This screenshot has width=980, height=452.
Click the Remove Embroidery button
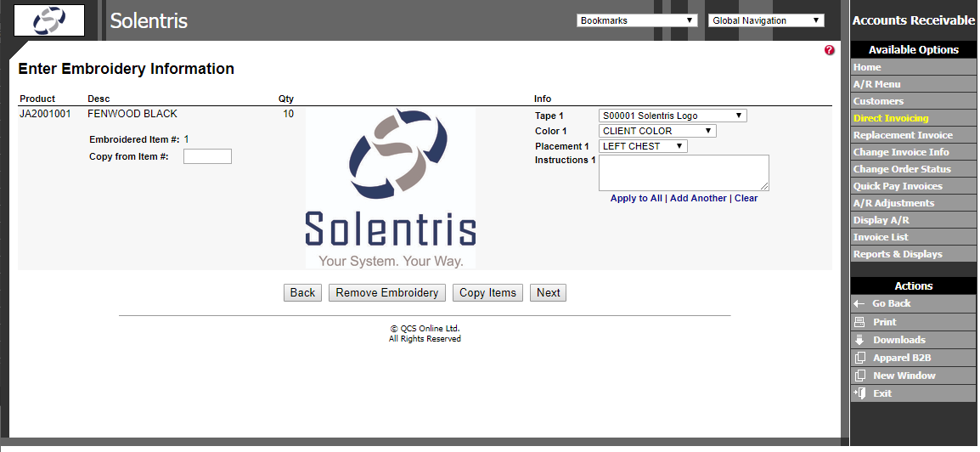click(387, 292)
